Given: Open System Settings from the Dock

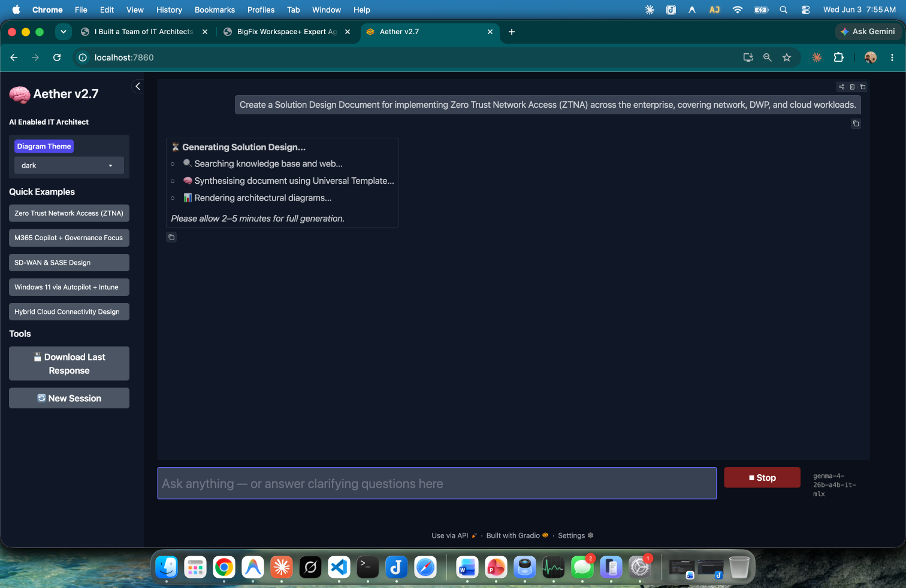Looking at the screenshot, I should (x=640, y=567).
